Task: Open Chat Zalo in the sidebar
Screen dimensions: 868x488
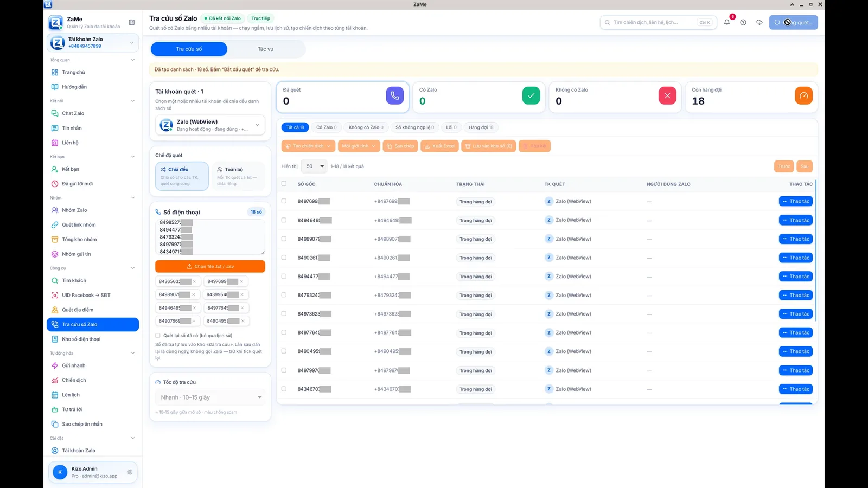Action: pyautogui.click(x=93, y=113)
